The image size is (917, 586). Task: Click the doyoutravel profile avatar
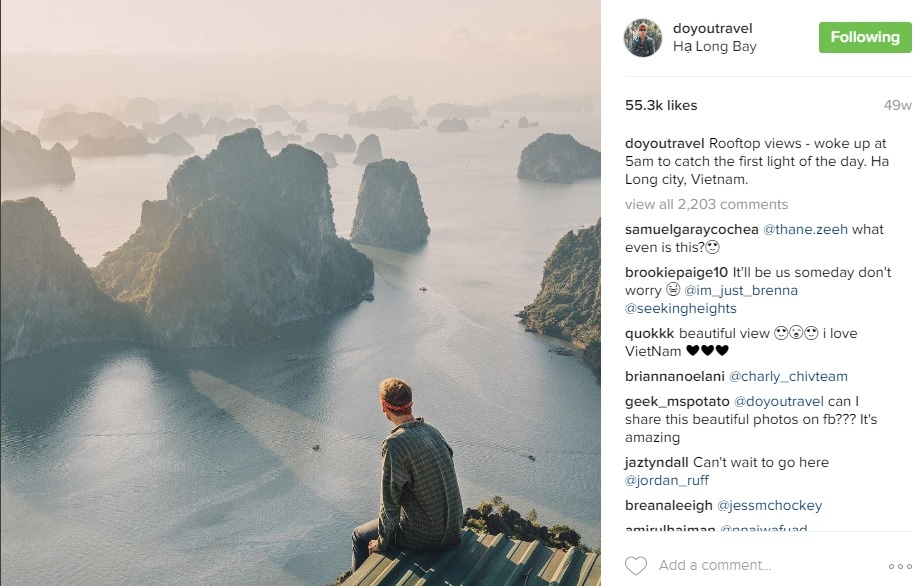point(642,38)
